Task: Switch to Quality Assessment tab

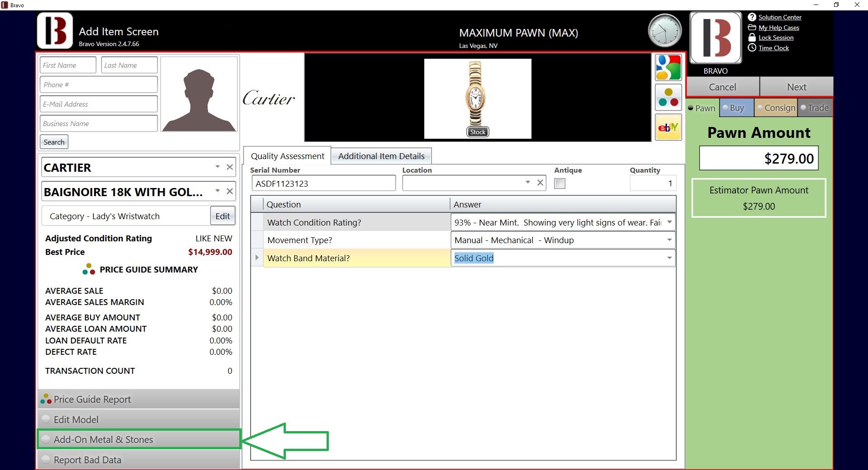Action: (x=287, y=156)
